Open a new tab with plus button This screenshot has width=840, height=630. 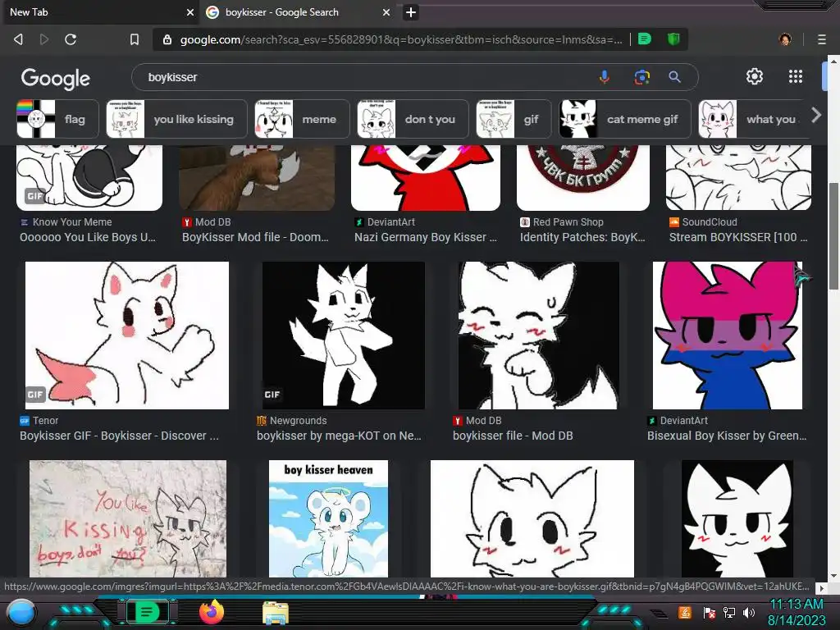point(411,12)
